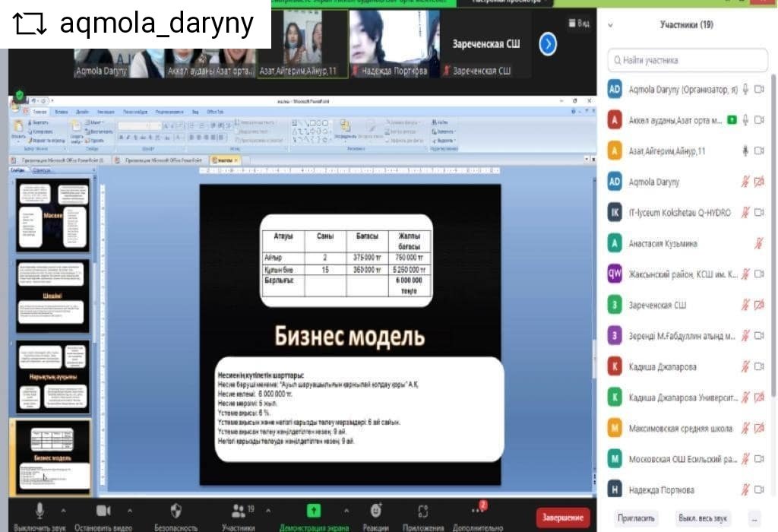Toggle Максимовская средняя школа camera icon
The height and width of the screenshot is (532, 778).
click(x=759, y=428)
